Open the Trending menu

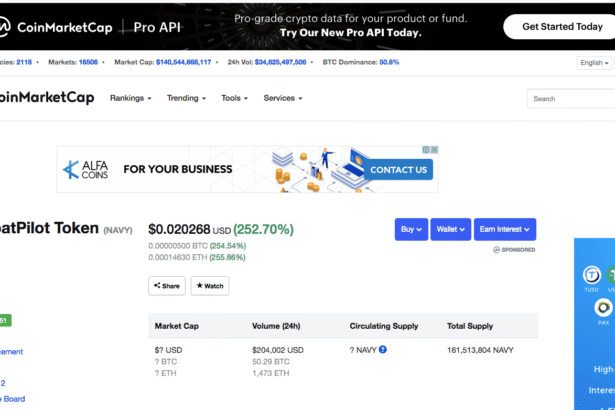tap(186, 98)
